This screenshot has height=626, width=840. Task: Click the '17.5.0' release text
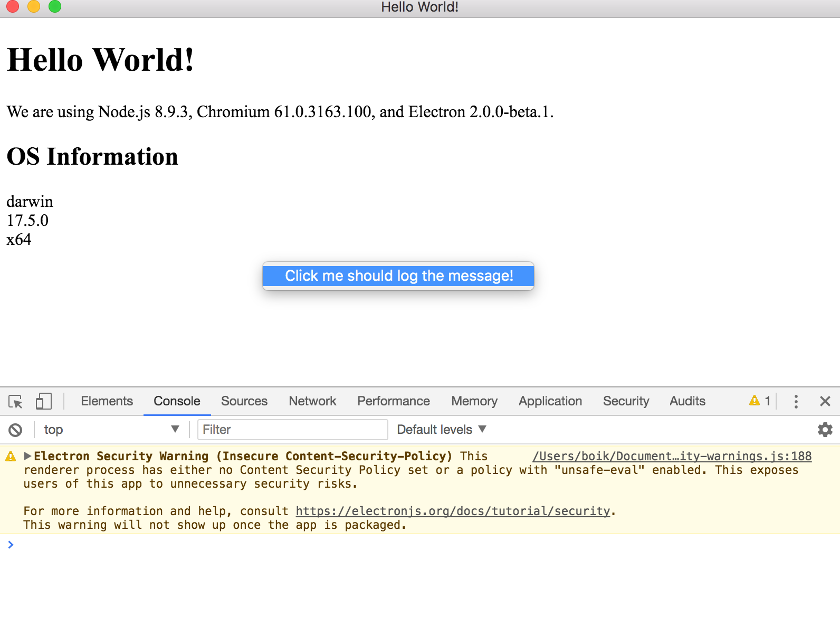pos(27,221)
